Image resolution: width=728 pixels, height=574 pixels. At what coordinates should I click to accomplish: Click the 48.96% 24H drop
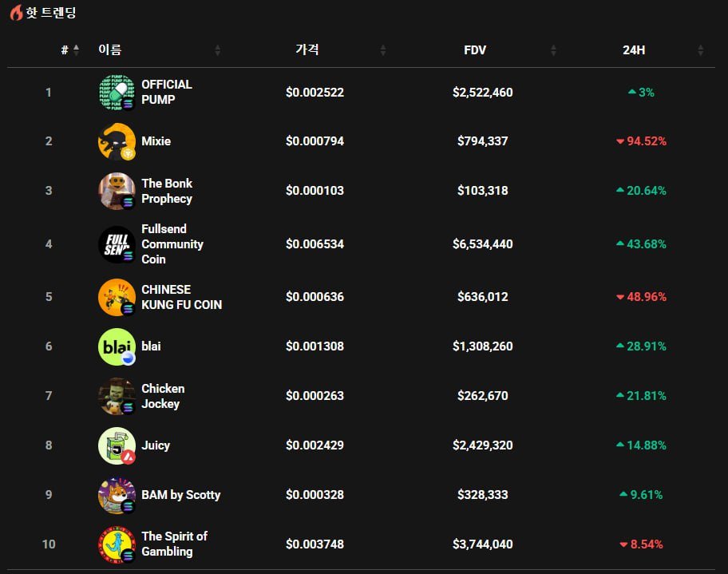(x=641, y=297)
